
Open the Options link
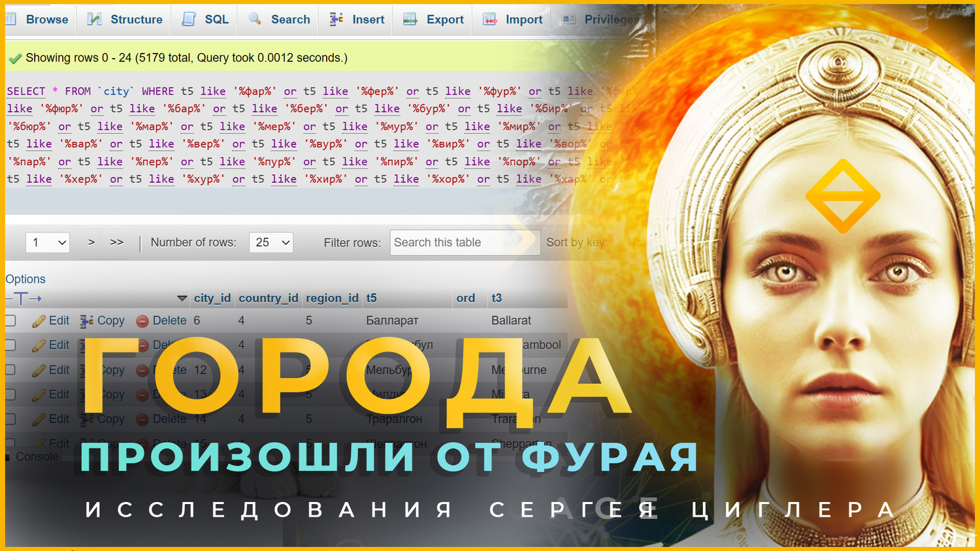tap(25, 279)
